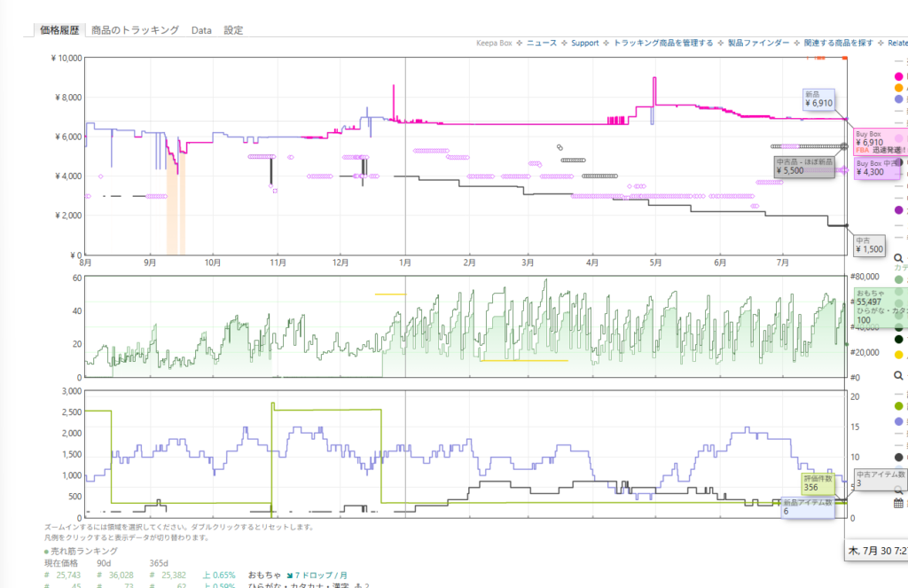Click the # 36,028 rank value
The width and height of the screenshot is (908, 588).
[x=115, y=576]
